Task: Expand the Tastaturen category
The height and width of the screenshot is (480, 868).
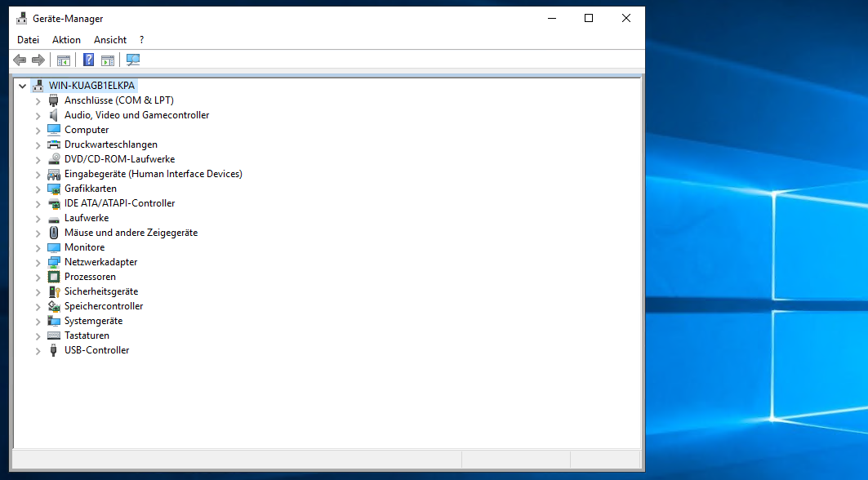Action: [x=38, y=336]
